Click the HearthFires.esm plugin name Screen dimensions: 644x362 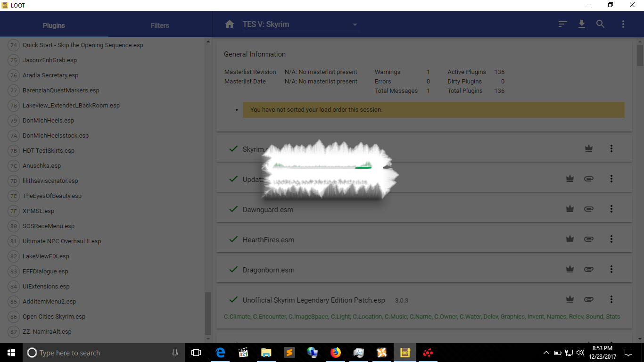(268, 240)
